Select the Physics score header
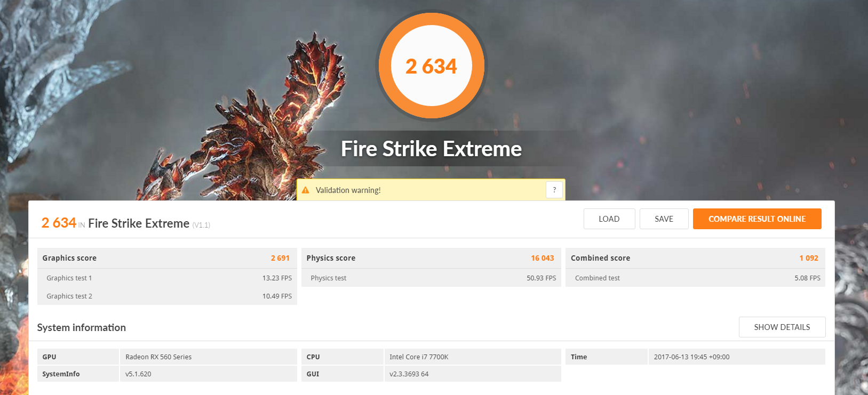The image size is (868, 395). (x=331, y=258)
